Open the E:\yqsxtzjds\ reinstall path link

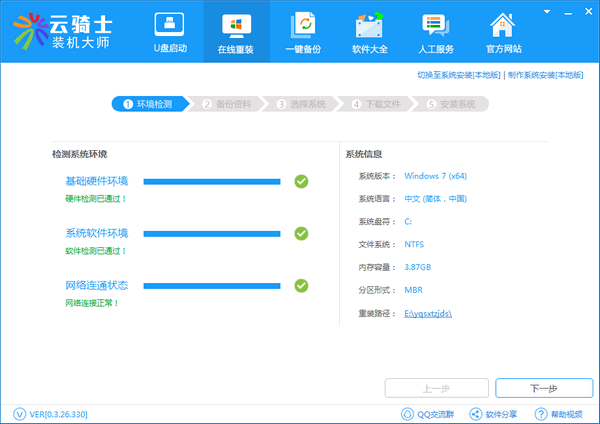[x=429, y=313]
